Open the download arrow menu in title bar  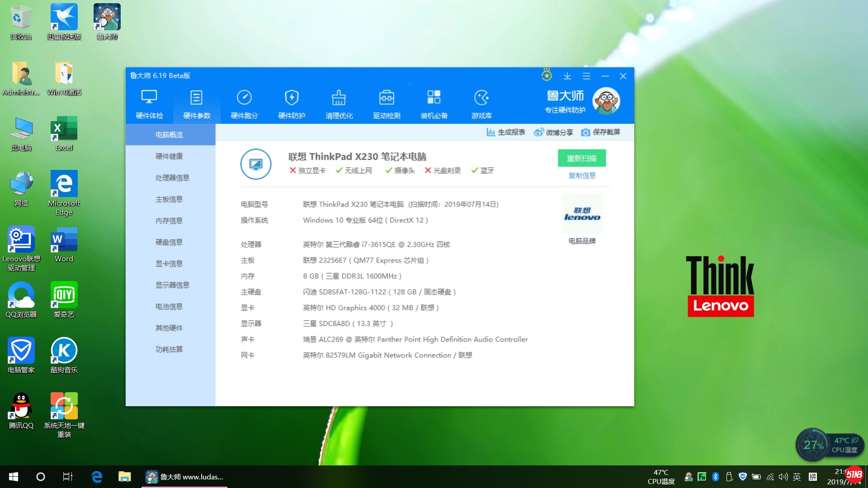(567, 76)
